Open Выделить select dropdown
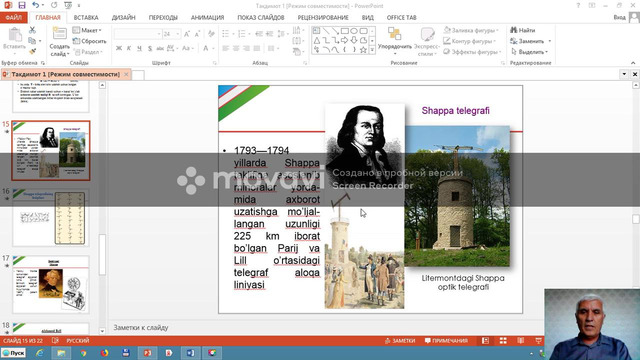Viewport: 640px width, 360px height. pyautogui.click(x=529, y=52)
